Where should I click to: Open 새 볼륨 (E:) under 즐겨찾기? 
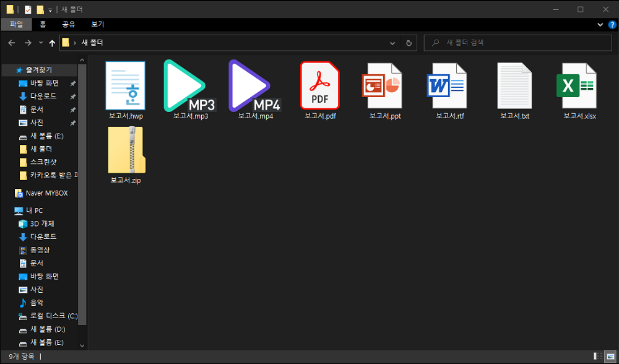(x=47, y=136)
